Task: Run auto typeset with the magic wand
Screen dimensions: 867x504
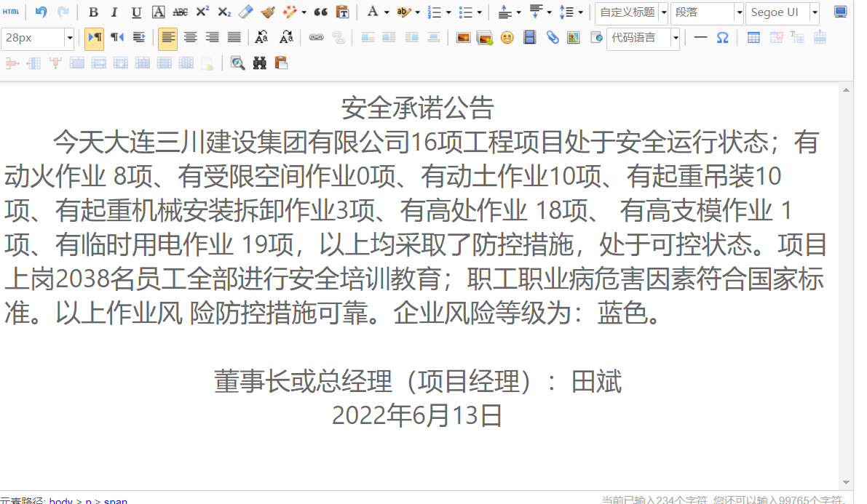Action: click(x=289, y=12)
